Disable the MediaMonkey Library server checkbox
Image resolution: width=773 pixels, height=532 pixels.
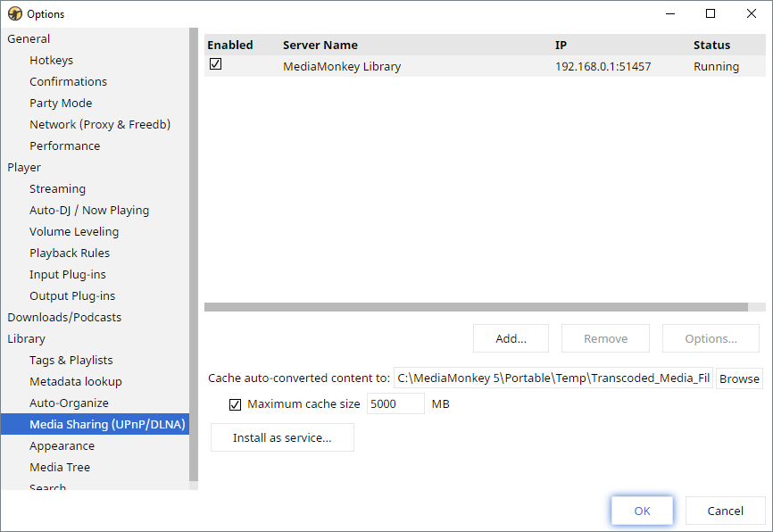point(216,64)
